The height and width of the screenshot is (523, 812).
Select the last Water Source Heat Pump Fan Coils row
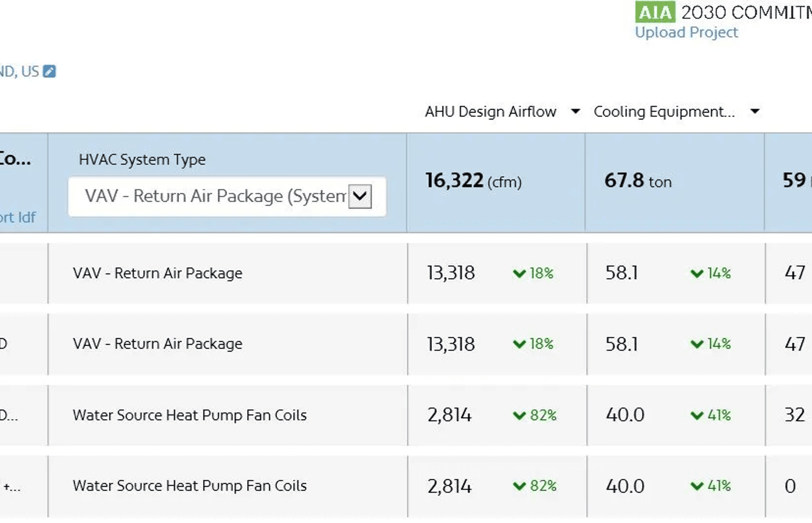point(189,486)
